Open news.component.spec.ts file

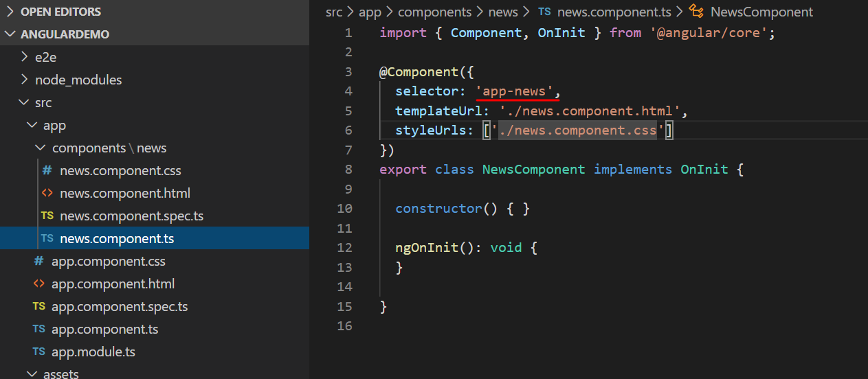(x=131, y=216)
